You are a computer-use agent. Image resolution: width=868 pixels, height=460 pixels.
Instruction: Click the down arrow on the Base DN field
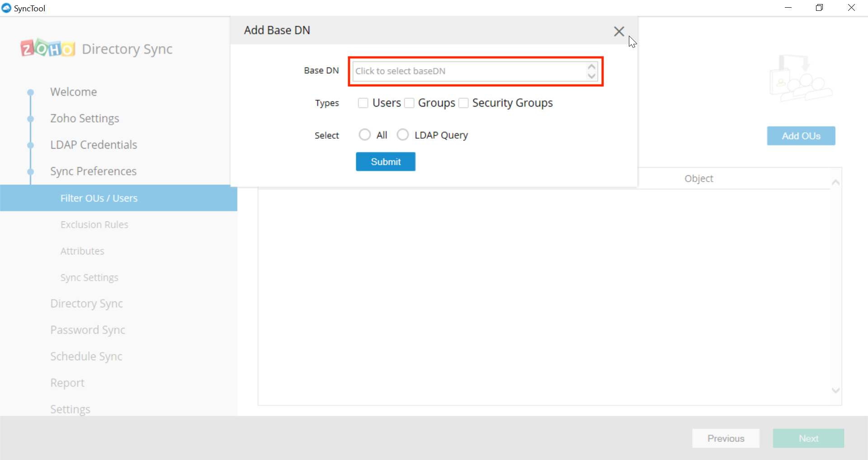tap(592, 76)
